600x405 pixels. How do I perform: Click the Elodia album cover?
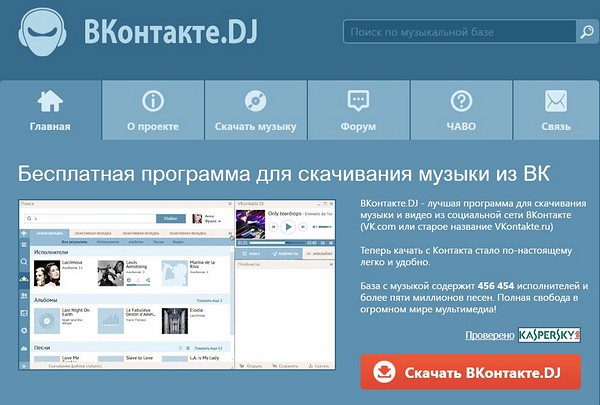point(174,321)
